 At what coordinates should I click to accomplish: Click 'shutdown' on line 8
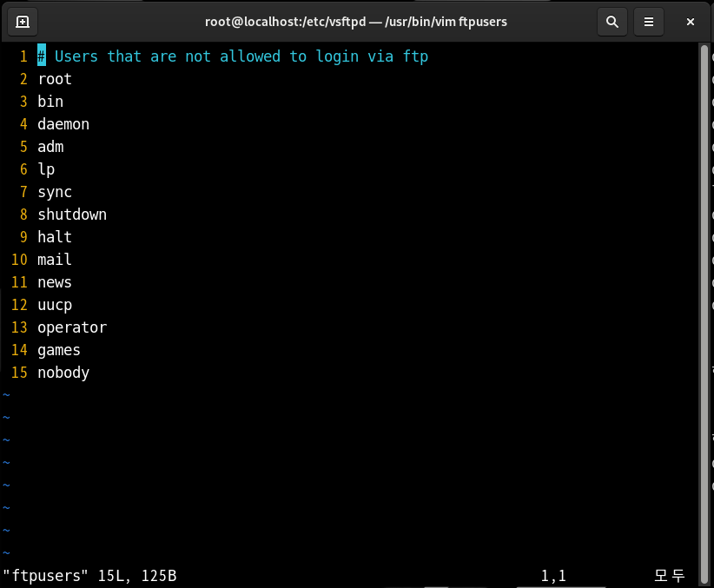72,215
